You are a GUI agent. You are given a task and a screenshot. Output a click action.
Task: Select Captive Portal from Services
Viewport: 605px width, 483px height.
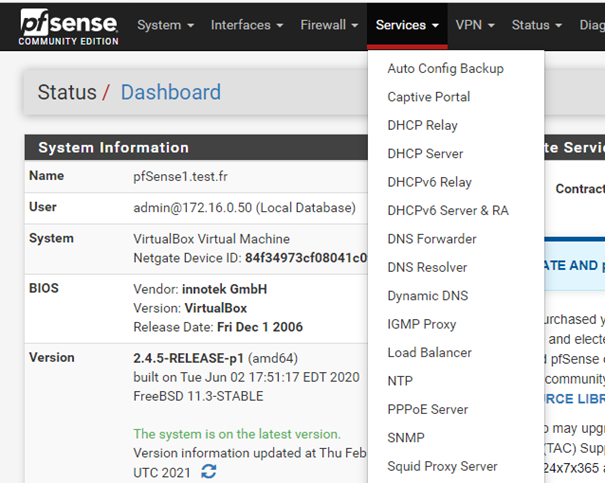point(429,97)
